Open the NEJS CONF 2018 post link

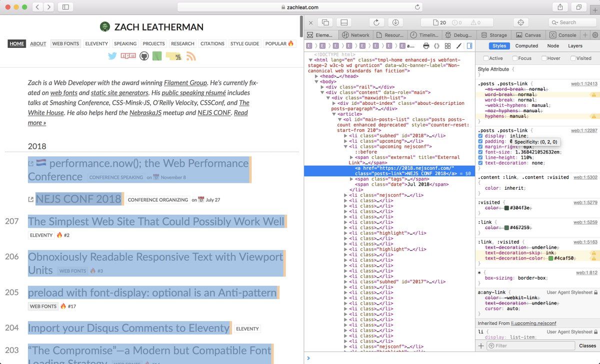tap(78, 199)
